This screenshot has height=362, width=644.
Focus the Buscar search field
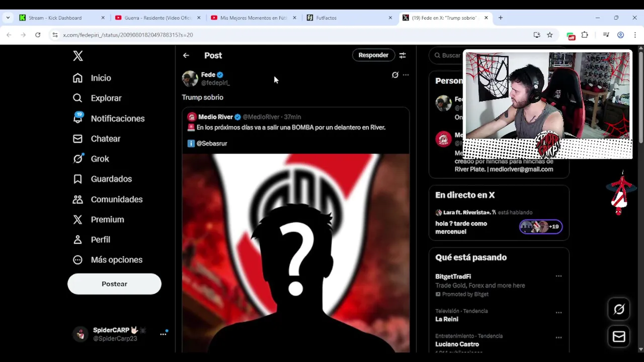[448, 55]
